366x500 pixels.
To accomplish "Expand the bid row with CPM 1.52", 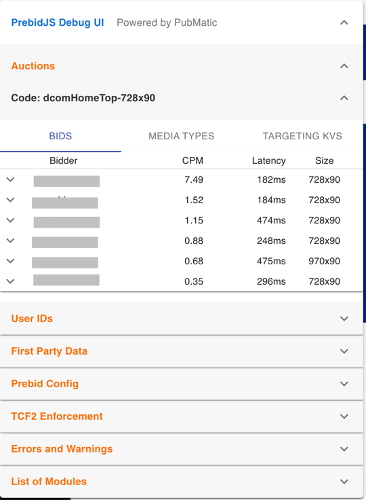I will point(11,200).
